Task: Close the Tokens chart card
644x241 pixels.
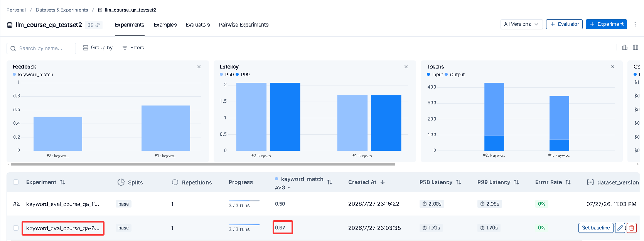Action: tap(613, 67)
